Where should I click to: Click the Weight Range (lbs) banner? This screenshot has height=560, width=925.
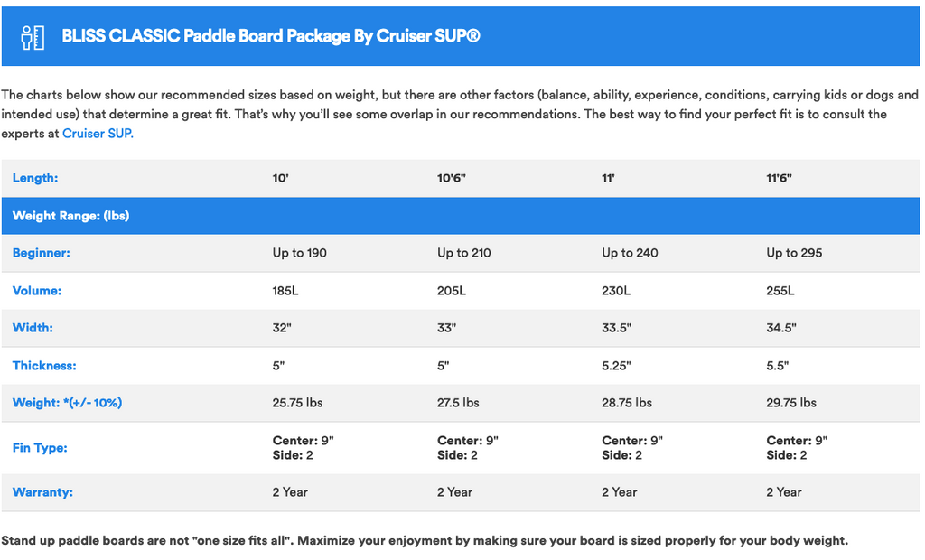(461, 216)
